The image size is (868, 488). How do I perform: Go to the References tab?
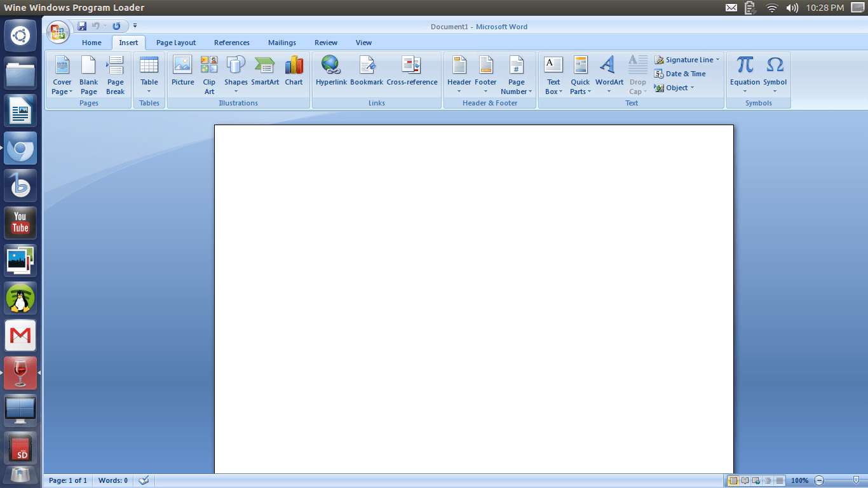tap(232, 43)
